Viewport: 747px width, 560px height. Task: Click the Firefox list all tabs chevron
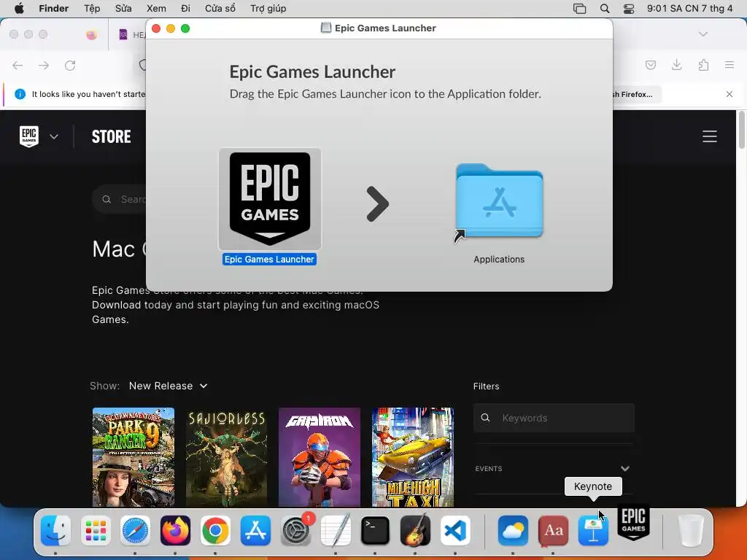click(x=703, y=34)
